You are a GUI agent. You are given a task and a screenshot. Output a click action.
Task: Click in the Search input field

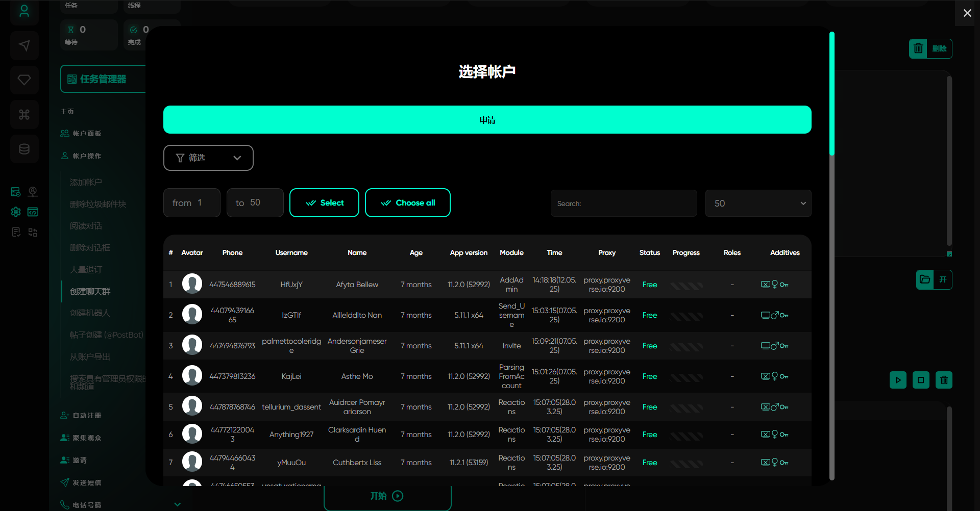click(624, 203)
